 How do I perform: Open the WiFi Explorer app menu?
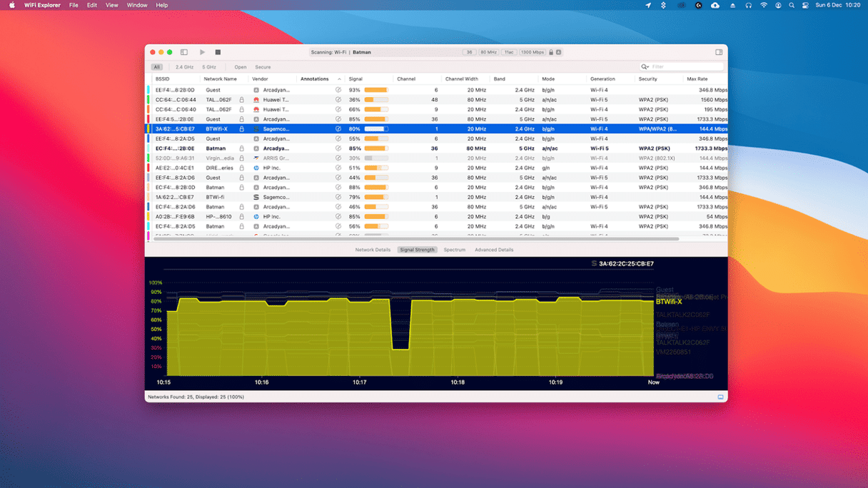point(42,5)
